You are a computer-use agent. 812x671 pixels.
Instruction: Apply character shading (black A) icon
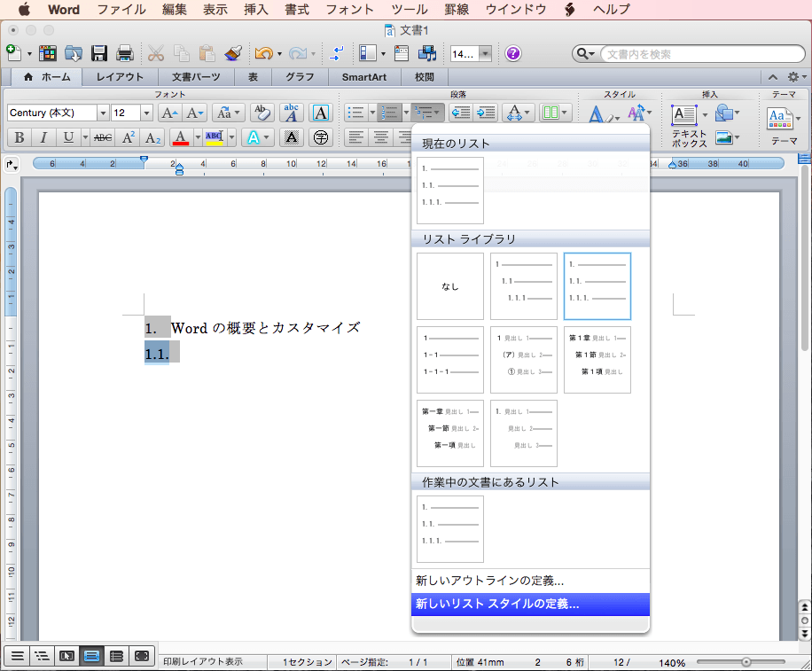pos(292,137)
